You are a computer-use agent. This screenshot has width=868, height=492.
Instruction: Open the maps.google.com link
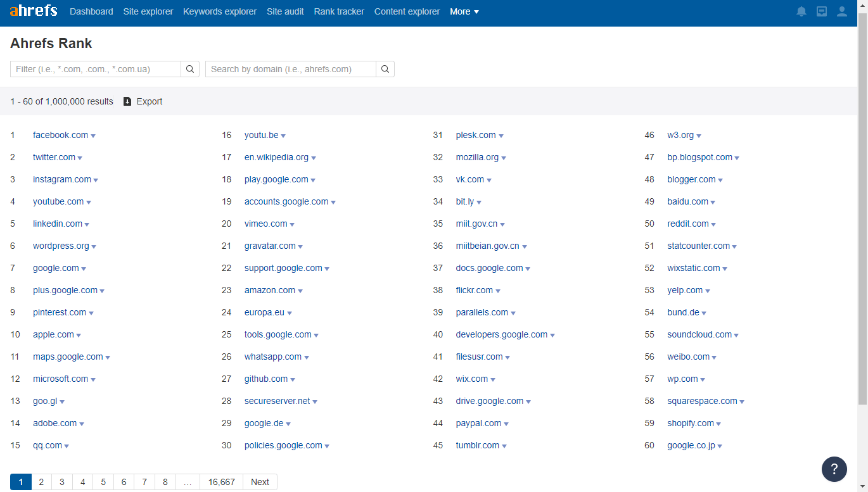tap(68, 356)
